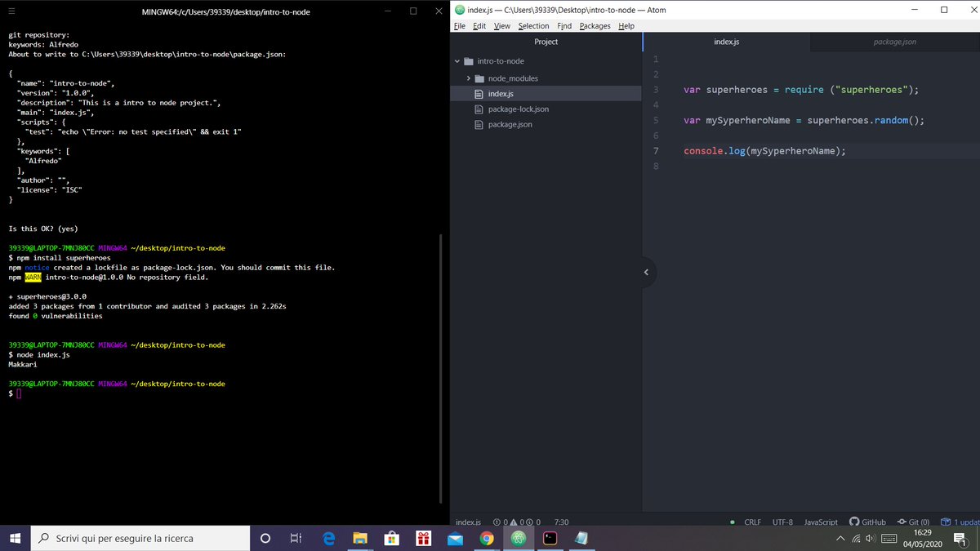Viewport: 980px width, 551px height.
Task: Click the 'node index.js' terminal command
Action: click(43, 355)
